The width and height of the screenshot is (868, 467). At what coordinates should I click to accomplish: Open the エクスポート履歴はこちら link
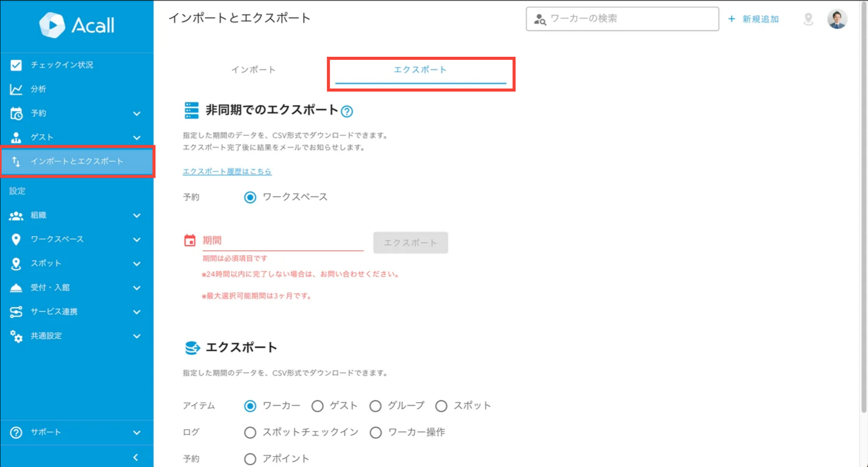click(x=227, y=171)
